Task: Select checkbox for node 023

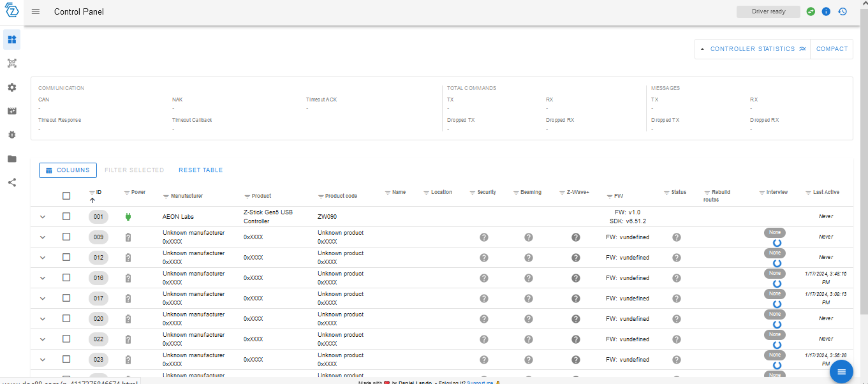Action: (x=66, y=360)
